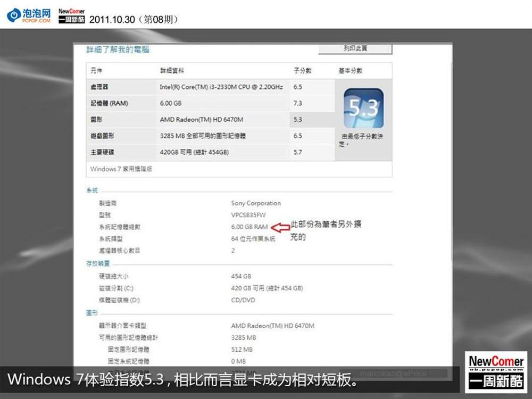Click the 硬碟總大小 label
This screenshot has width=532, height=399.
click(x=114, y=276)
